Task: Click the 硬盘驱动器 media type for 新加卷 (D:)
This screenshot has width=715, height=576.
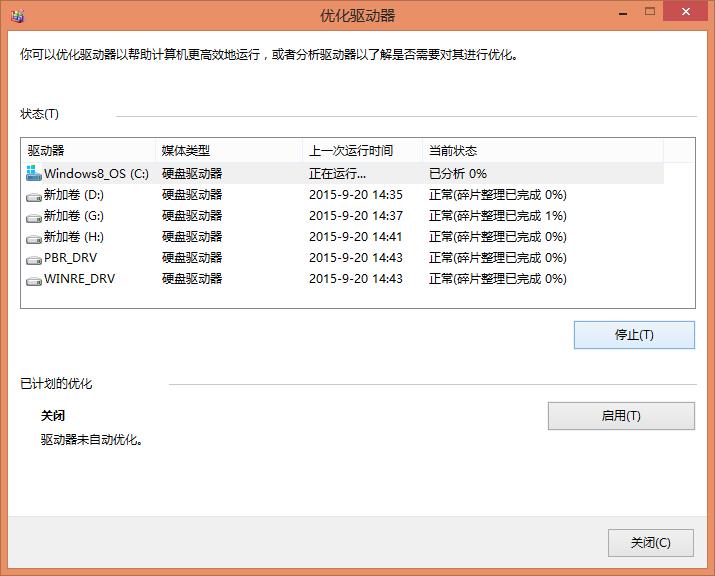Action: pos(192,195)
